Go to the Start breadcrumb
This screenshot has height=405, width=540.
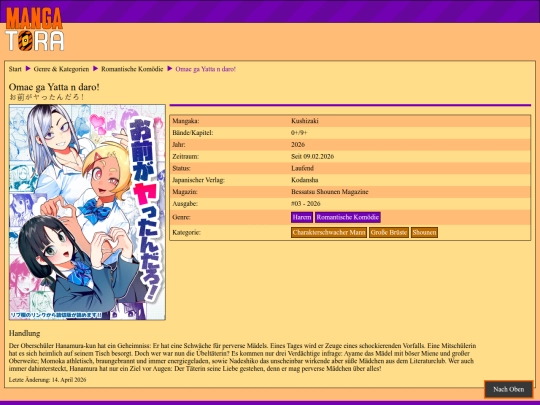15,69
